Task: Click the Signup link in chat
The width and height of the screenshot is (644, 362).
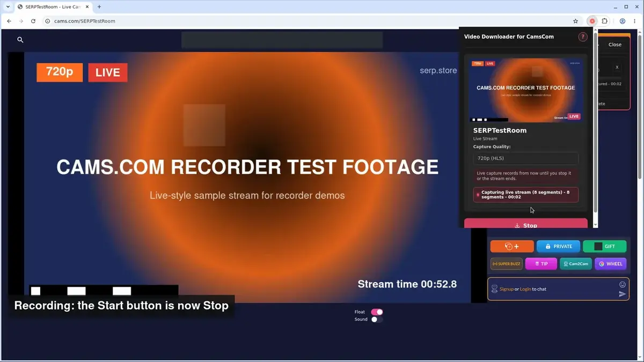Action: pos(507,289)
